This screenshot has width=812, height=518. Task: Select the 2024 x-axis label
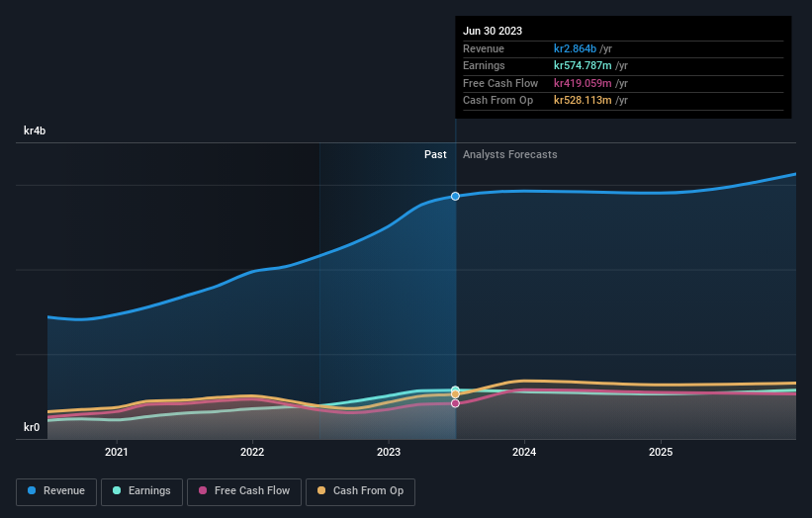coord(524,452)
